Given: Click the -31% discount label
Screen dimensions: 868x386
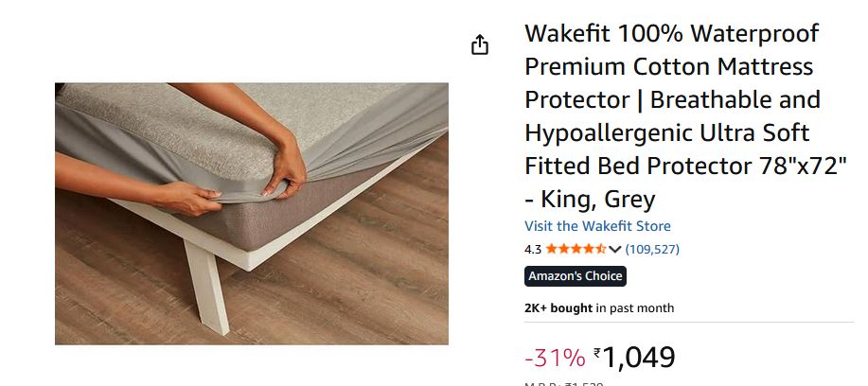Looking at the screenshot, I should click(x=555, y=358).
